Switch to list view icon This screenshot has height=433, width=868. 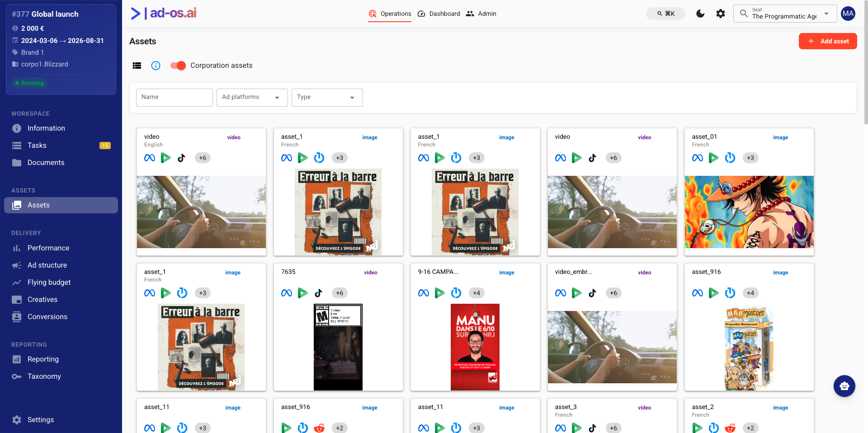137,66
